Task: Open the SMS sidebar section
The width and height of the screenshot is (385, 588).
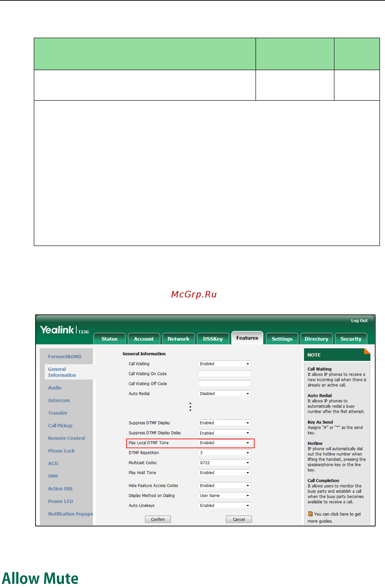Action: pos(53,476)
